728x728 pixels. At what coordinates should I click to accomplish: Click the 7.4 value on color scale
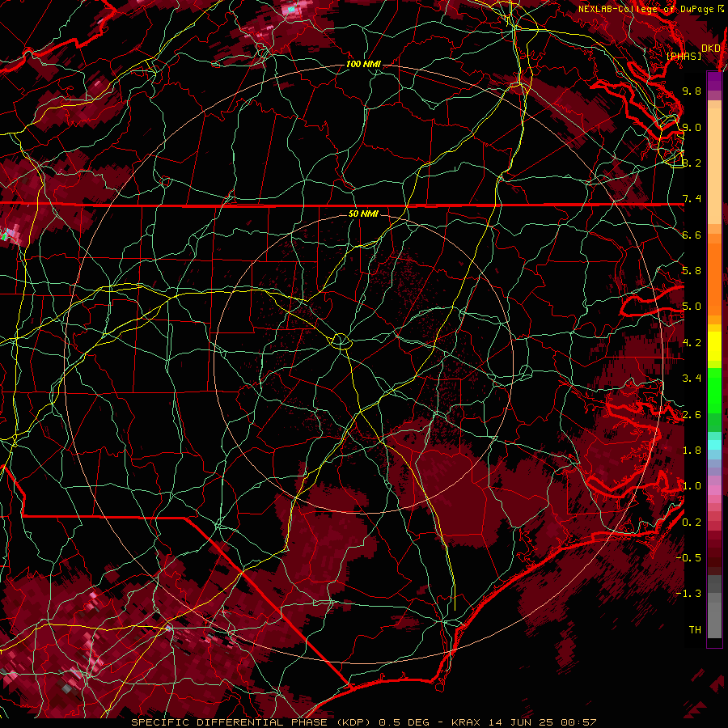692,199
